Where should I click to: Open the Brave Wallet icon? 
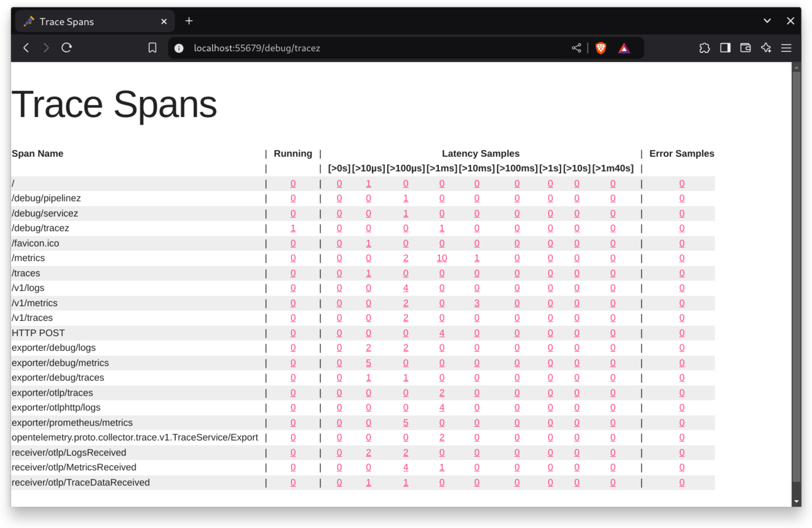coord(745,48)
